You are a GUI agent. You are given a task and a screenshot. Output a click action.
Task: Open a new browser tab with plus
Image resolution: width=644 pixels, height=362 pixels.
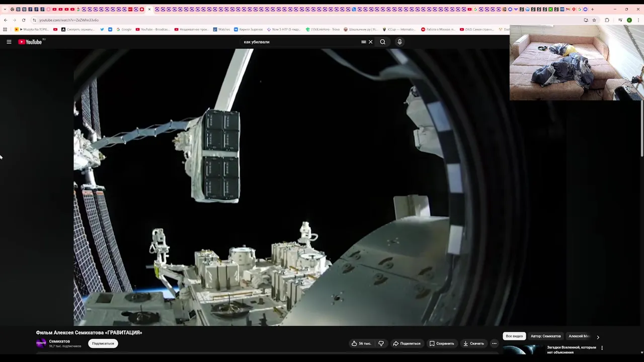592,9
